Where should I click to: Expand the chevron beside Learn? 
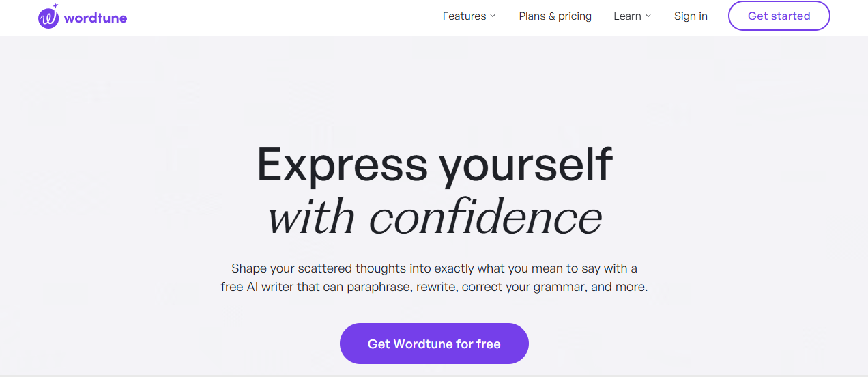(648, 16)
